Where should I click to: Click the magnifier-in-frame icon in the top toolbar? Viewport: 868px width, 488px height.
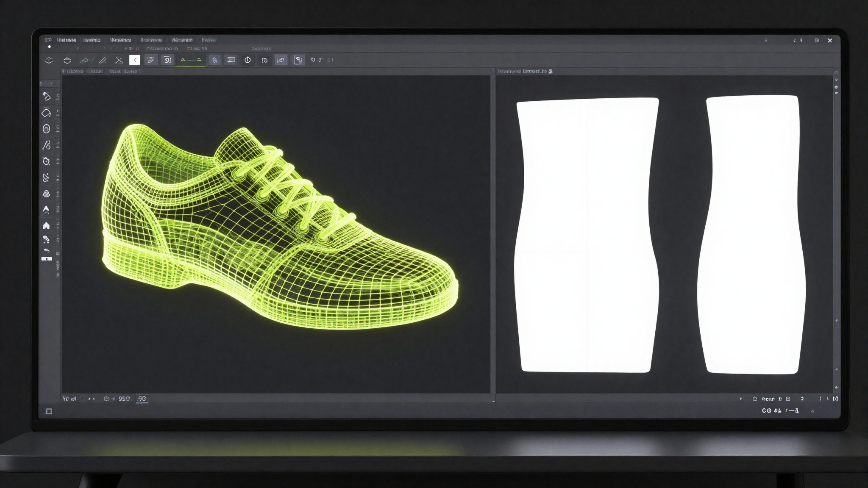coord(168,60)
